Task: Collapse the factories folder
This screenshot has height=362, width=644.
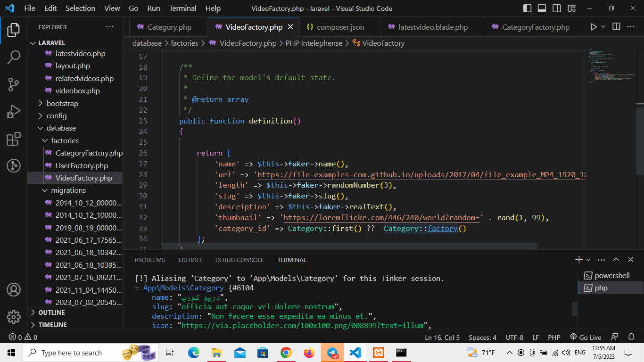Action: 75,140
